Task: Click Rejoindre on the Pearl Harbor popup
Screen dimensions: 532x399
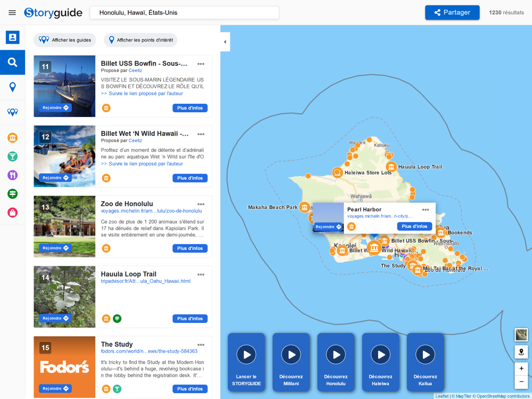Action: [x=328, y=227]
